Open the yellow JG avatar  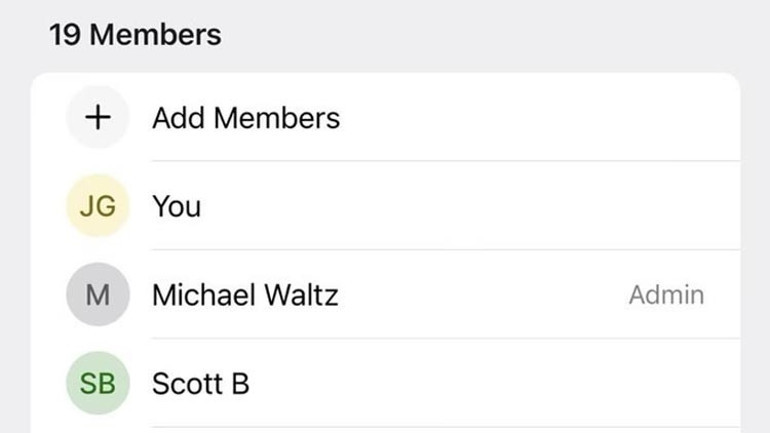tap(98, 206)
